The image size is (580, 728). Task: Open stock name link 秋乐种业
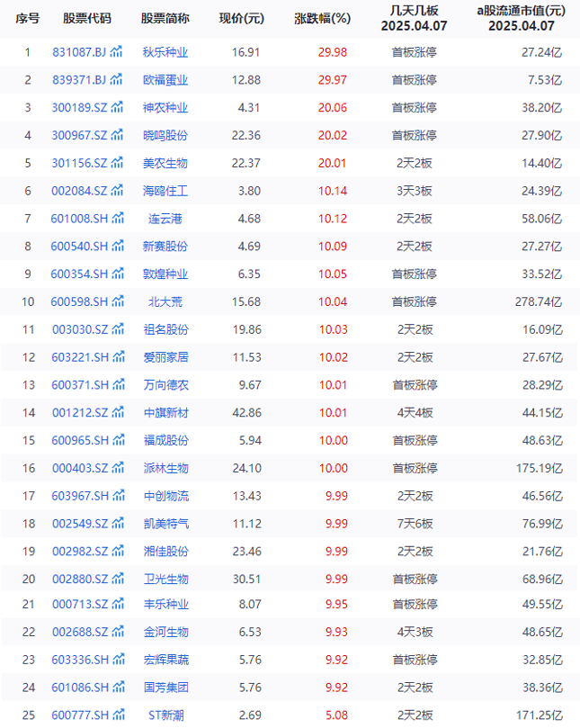pos(165,52)
